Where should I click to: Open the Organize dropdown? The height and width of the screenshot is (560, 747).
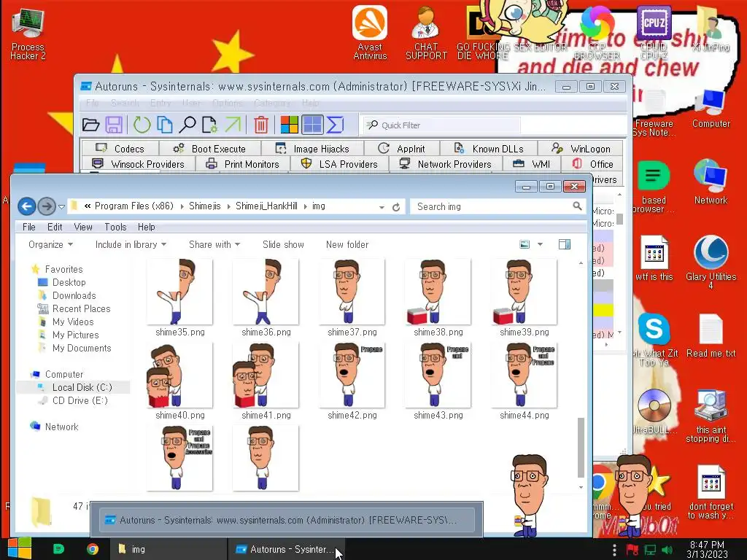50,244
